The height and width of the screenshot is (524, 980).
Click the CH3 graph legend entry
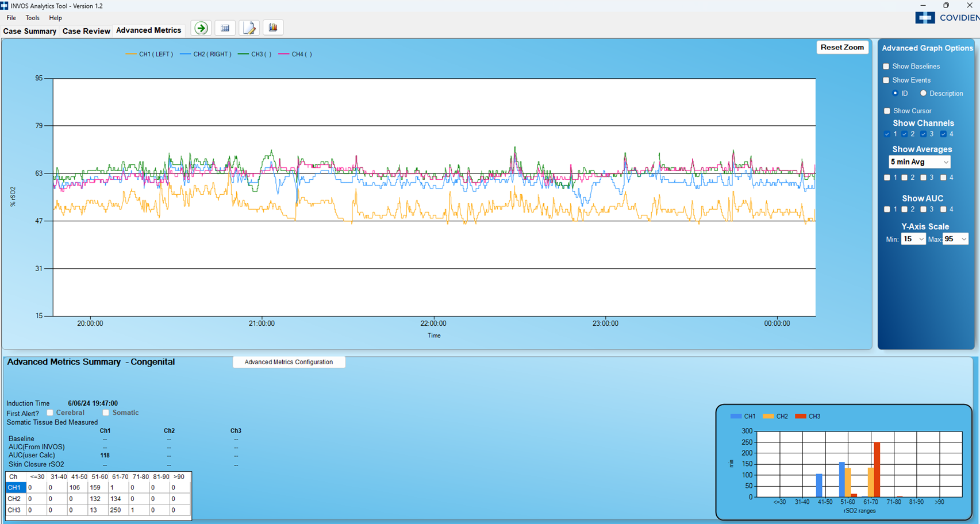click(255, 54)
